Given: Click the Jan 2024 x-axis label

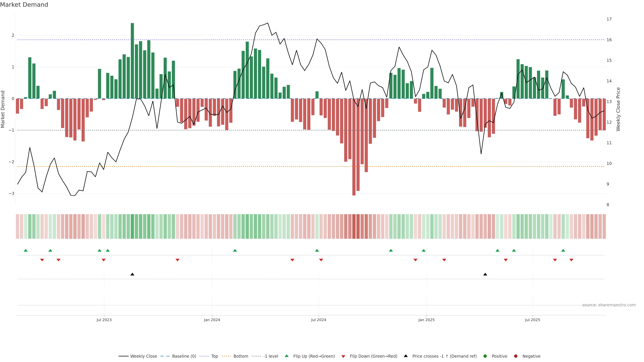Looking at the screenshot, I should coord(212,320).
